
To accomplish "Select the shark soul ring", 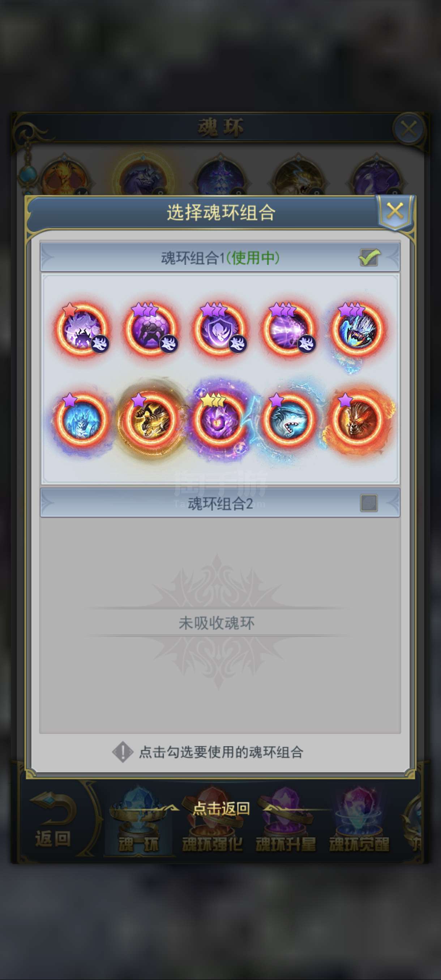I will click(x=288, y=418).
